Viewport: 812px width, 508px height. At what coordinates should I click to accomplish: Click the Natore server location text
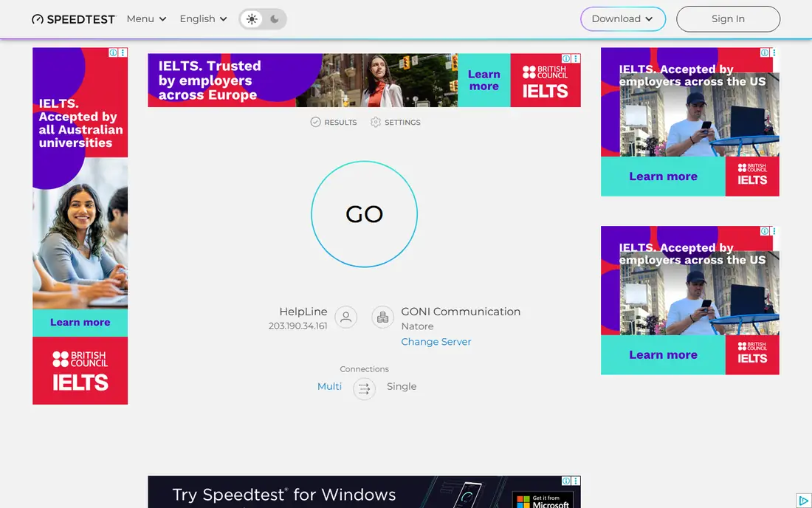click(417, 326)
